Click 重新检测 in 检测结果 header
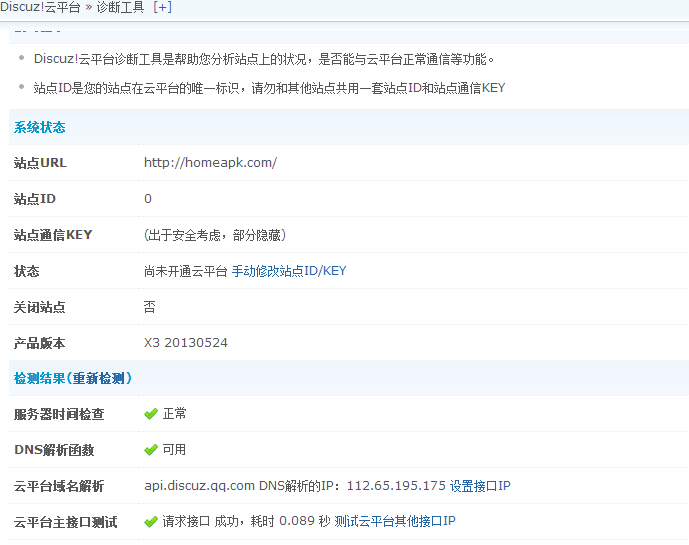The width and height of the screenshot is (689, 545). coord(98,378)
